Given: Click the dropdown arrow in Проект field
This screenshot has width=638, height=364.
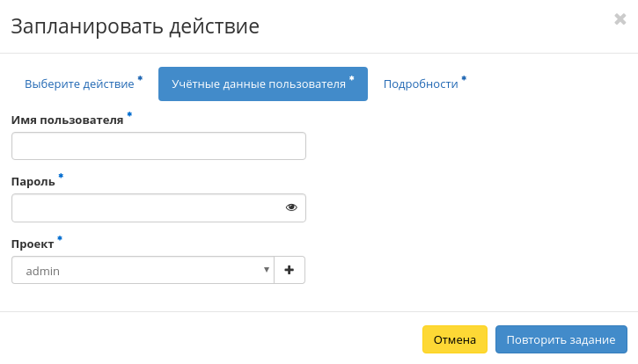Looking at the screenshot, I should [267, 269].
